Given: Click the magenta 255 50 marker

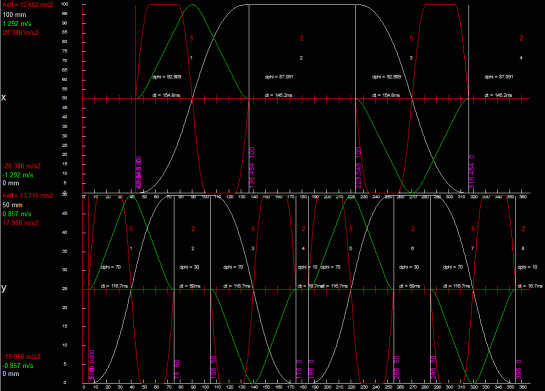Looking at the screenshot, I should point(397,367).
